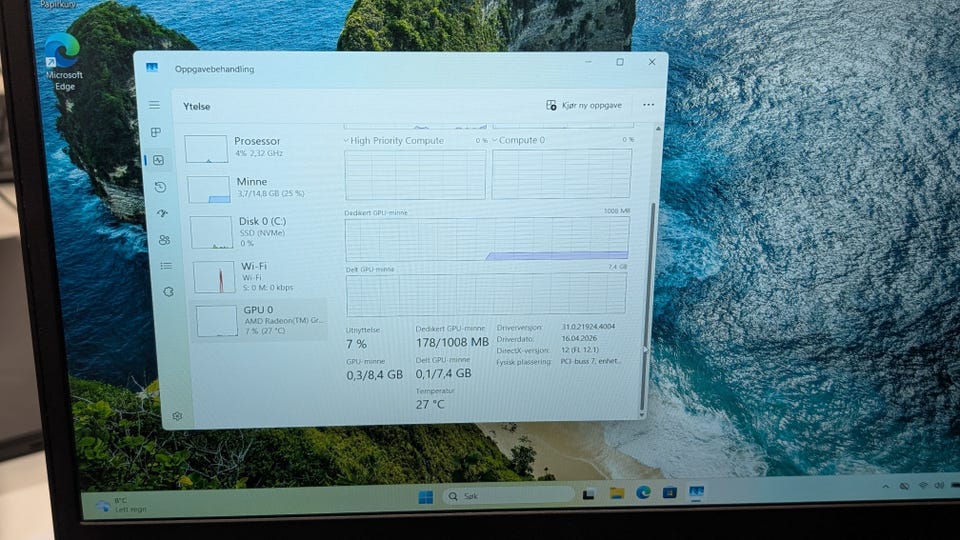960x540 pixels.
Task: Open the Windows Start menu
Action: (426, 497)
